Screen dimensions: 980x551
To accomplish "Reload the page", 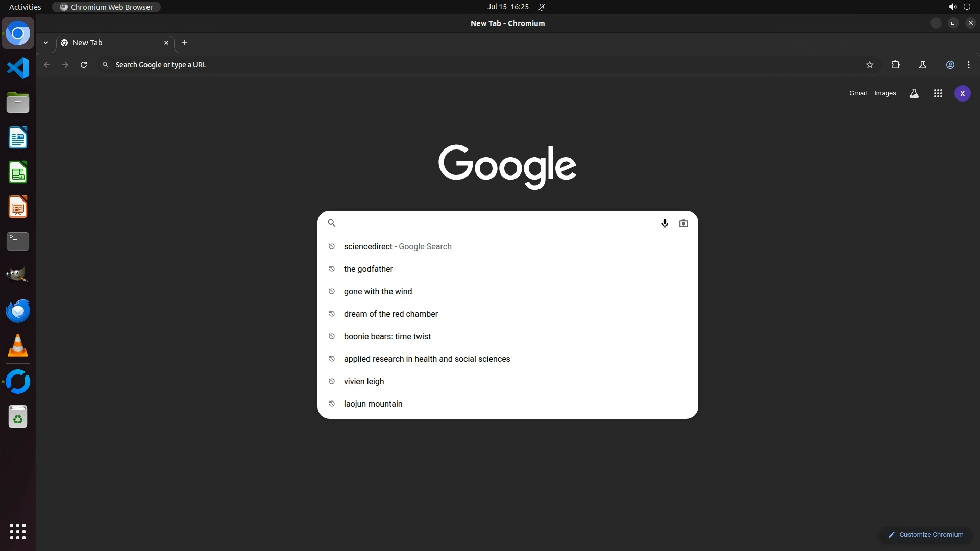I will point(84,65).
